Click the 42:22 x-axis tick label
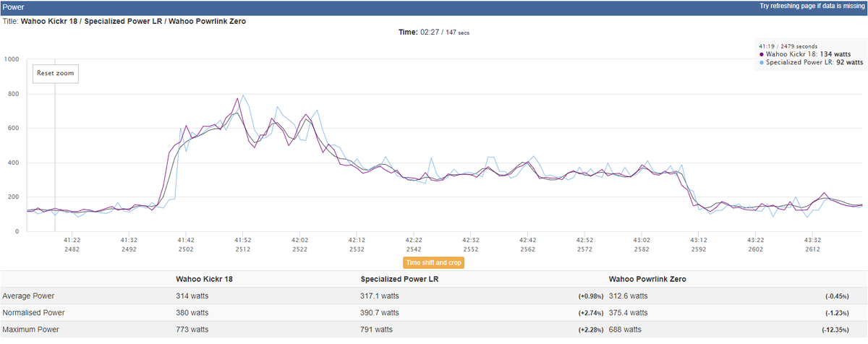Viewport: 868px width, 344px height. click(x=414, y=240)
